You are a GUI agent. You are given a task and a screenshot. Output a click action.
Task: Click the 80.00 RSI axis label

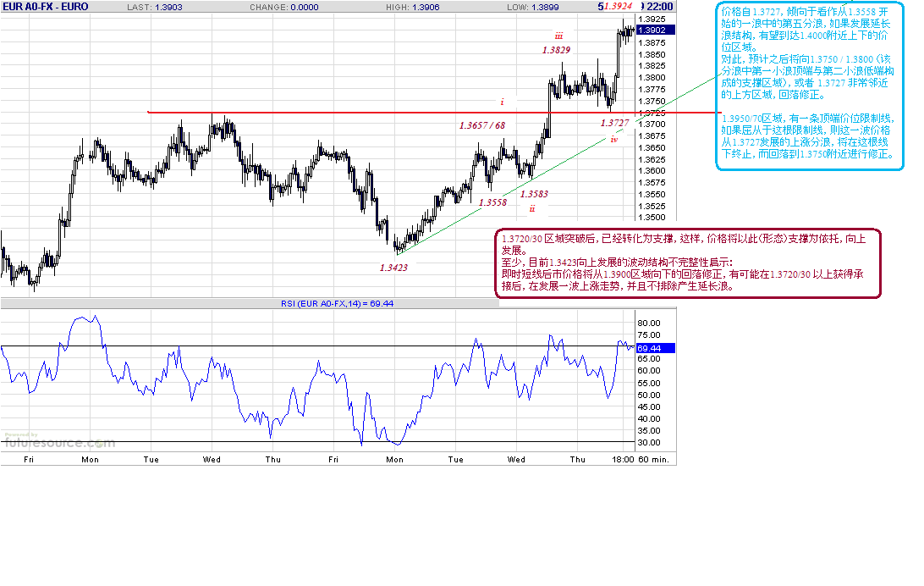649,323
